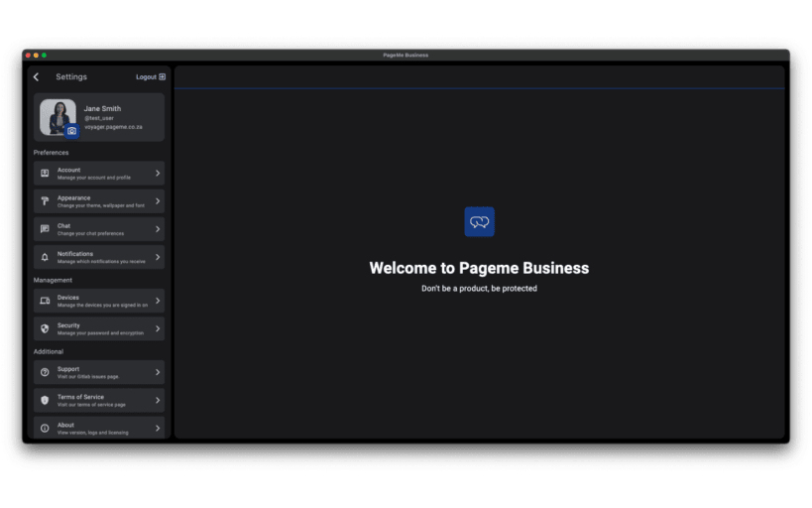This screenshot has height=508, width=812.
Task: Open Jane Smith's profile picture
Action: 58,117
